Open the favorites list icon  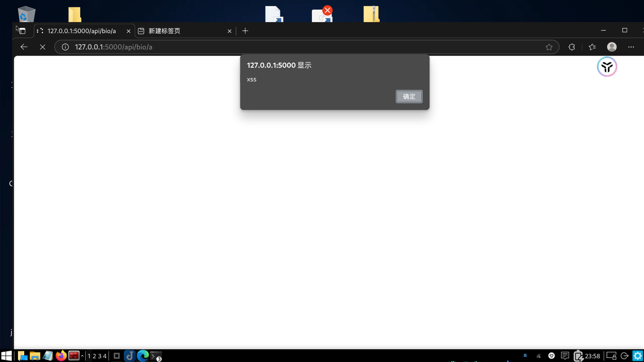(592, 47)
